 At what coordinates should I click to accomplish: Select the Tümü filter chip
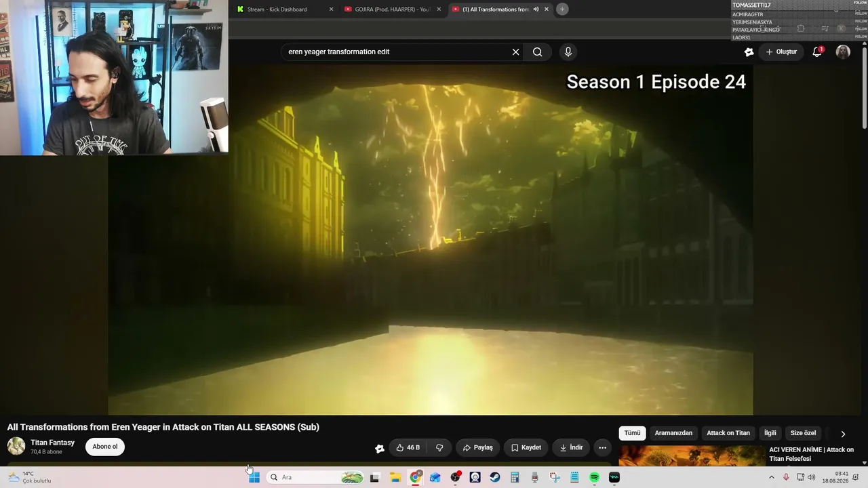tap(632, 433)
